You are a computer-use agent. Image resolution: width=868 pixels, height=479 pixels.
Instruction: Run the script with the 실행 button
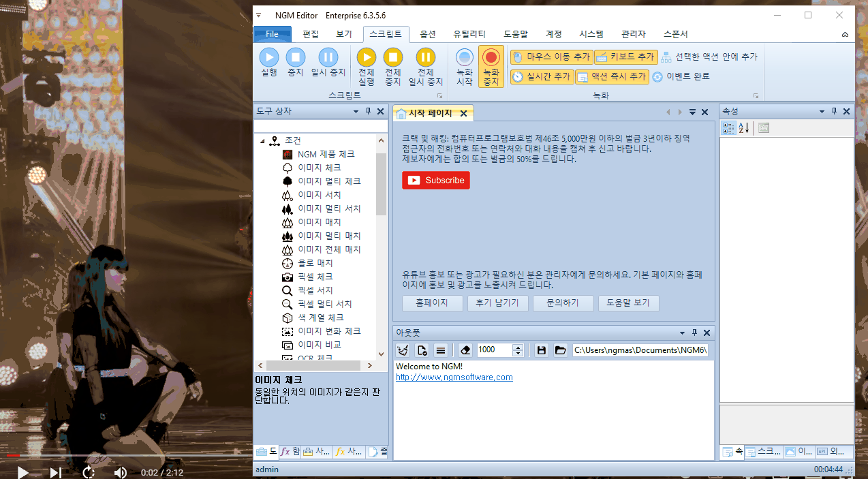coord(268,63)
